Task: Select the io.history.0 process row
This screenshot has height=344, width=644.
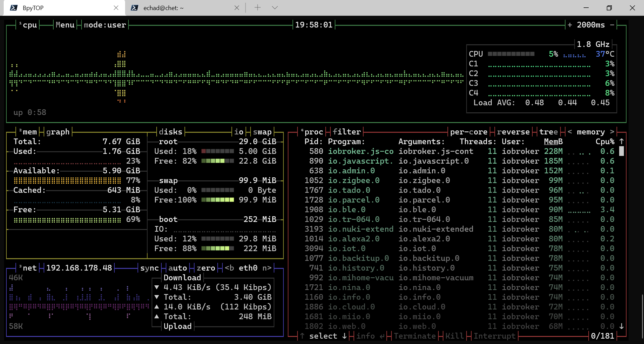Action: point(459,268)
